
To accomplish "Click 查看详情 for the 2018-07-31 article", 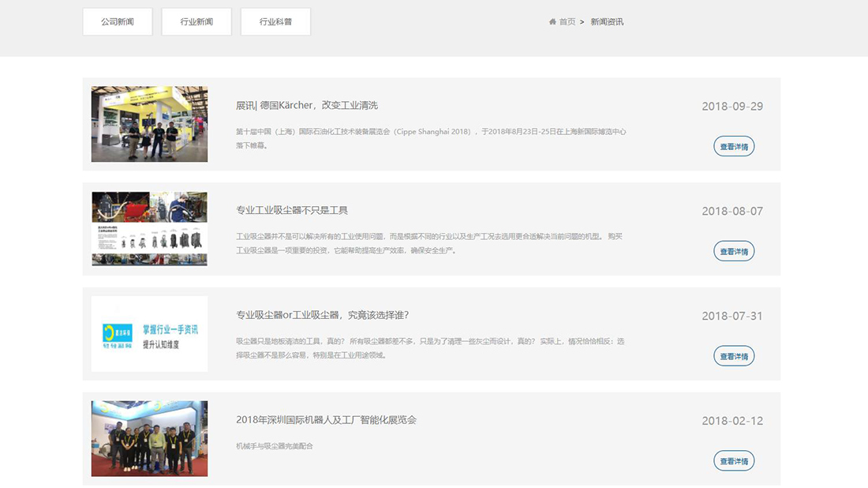I will (734, 355).
